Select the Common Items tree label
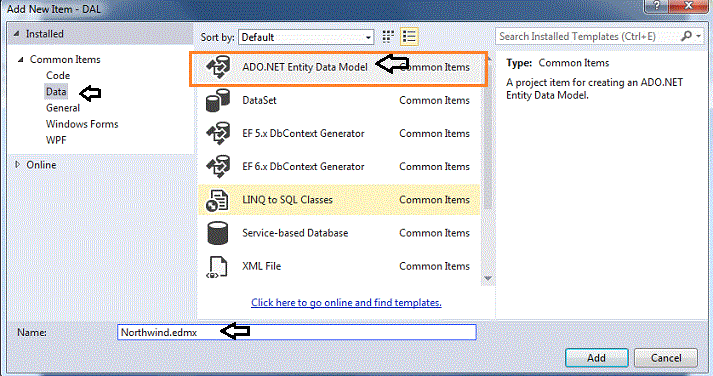This screenshot has height=376, width=713. (65, 60)
